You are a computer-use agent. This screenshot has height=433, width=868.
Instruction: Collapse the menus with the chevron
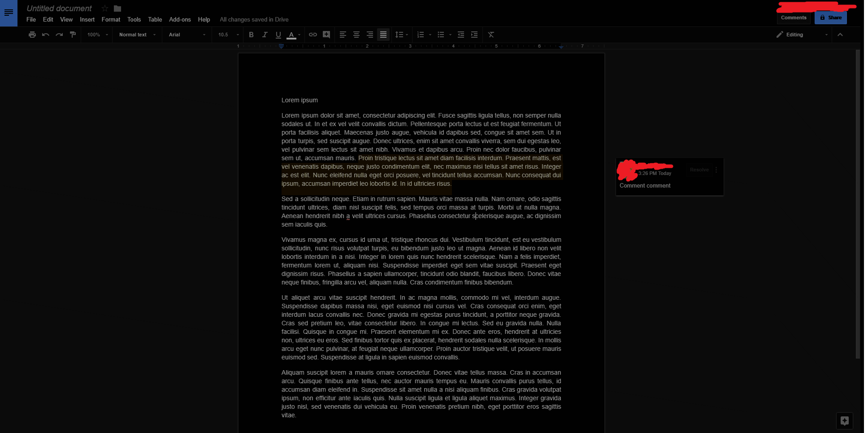(840, 35)
